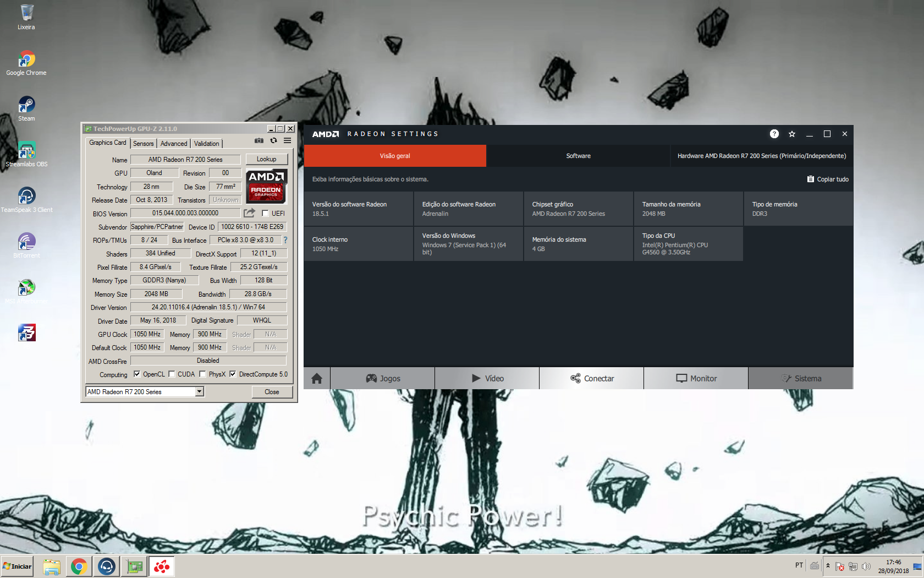The width and height of the screenshot is (924, 578).
Task: Open Windows Explorer from taskbar
Action: [52, 566]
